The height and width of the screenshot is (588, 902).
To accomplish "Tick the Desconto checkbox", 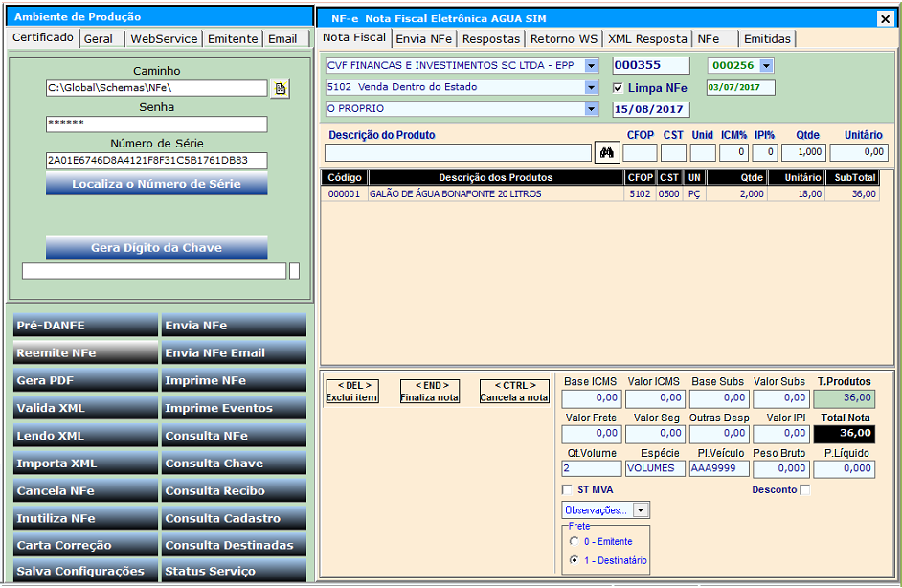I will (x=804, y=489).
